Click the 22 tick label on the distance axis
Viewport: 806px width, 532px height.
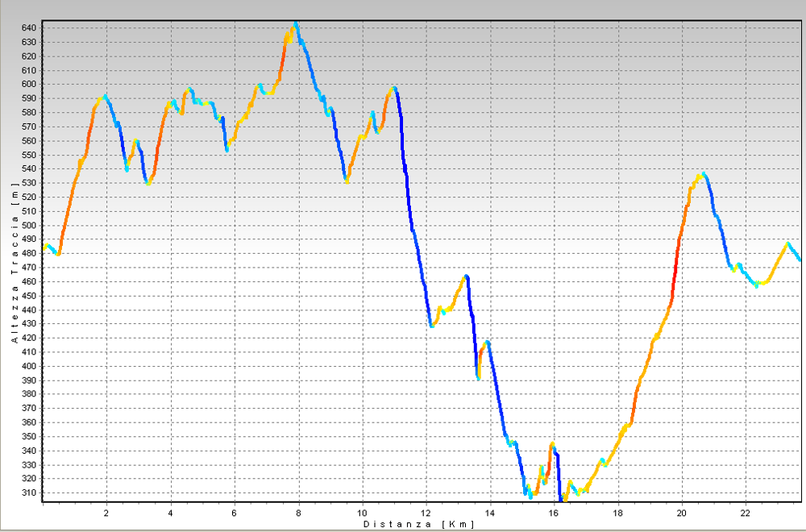[746, 512]
